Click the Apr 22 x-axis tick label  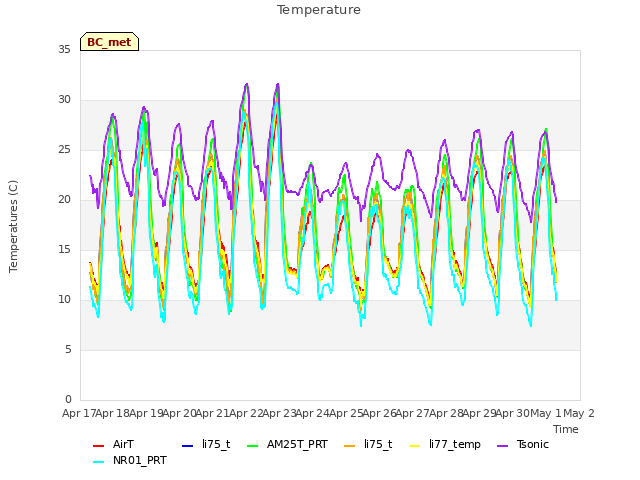coord(246,413)
